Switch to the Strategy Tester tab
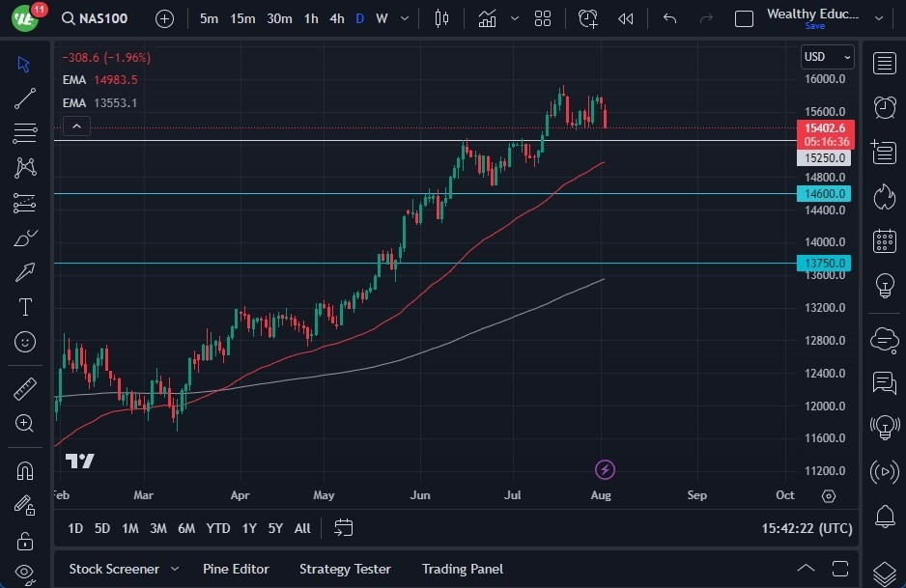The image size is (906, 588). 345,569
